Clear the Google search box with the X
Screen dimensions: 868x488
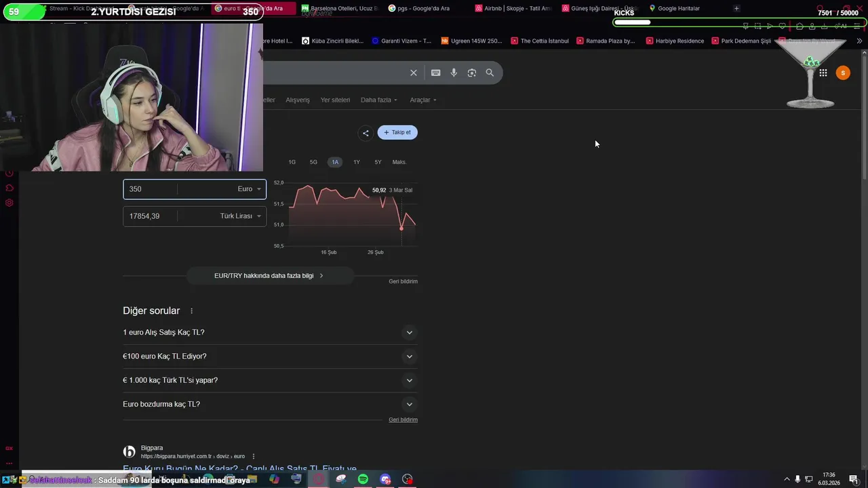tap(413, 73)
